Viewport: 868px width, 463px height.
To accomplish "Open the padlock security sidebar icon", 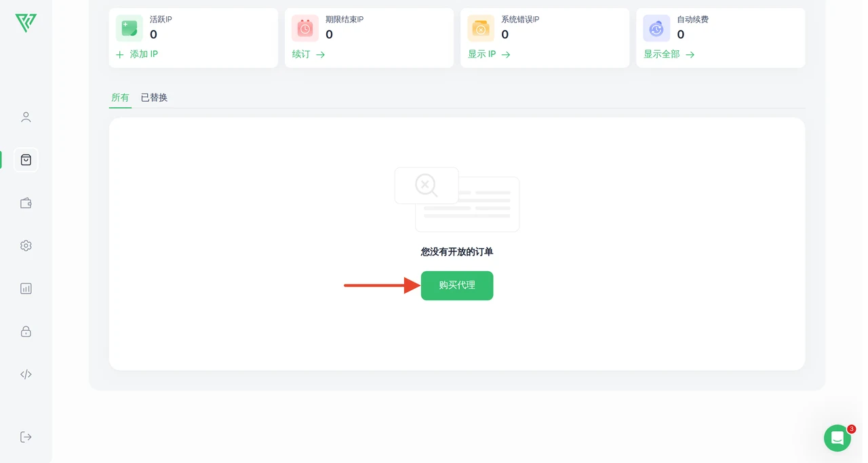I will [x=26, y=331].
